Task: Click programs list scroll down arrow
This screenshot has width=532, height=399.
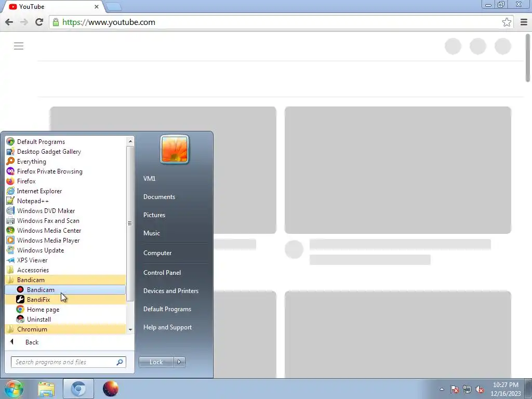Action: coord(130,330)
